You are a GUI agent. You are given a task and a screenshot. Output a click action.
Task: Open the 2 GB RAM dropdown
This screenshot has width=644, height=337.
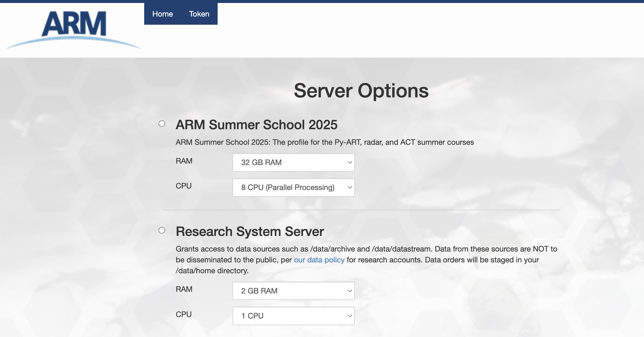pyautogui.click(x=293, y=291)
